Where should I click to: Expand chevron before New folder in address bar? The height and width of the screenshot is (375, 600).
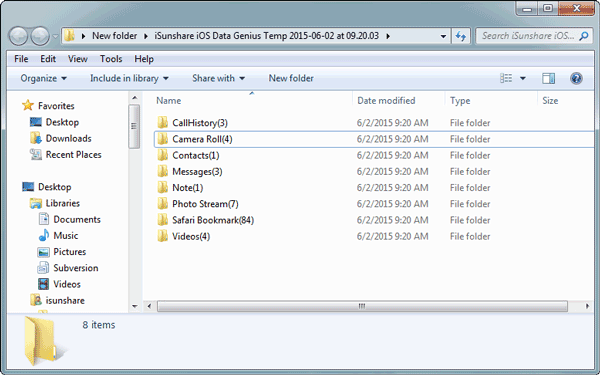click(x=83, y=36)
